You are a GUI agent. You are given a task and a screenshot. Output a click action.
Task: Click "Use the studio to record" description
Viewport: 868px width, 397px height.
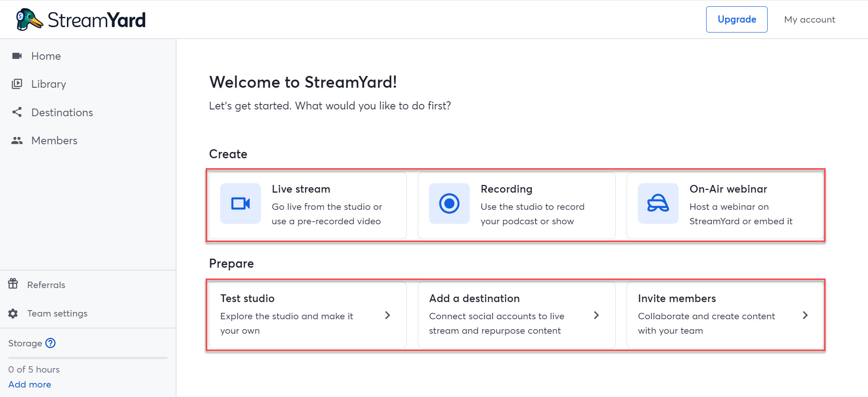click(x=533, y=207)
